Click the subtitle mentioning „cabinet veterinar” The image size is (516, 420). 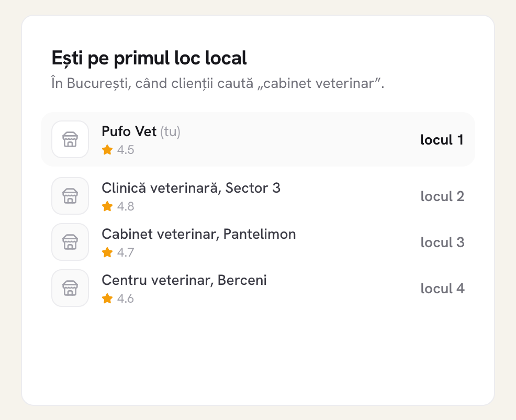coord(218,83)
